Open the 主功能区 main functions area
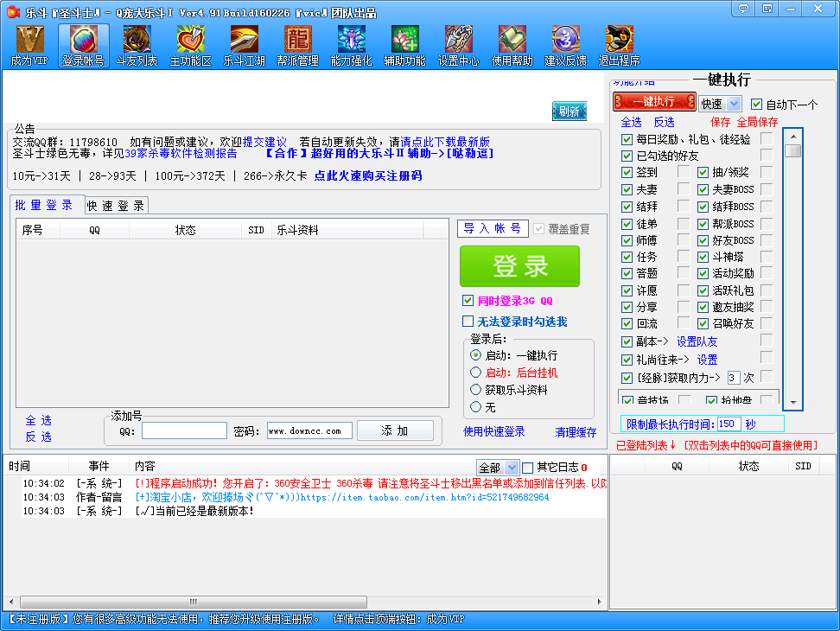This screenshot has width=840, height=631. coord(190,45)
